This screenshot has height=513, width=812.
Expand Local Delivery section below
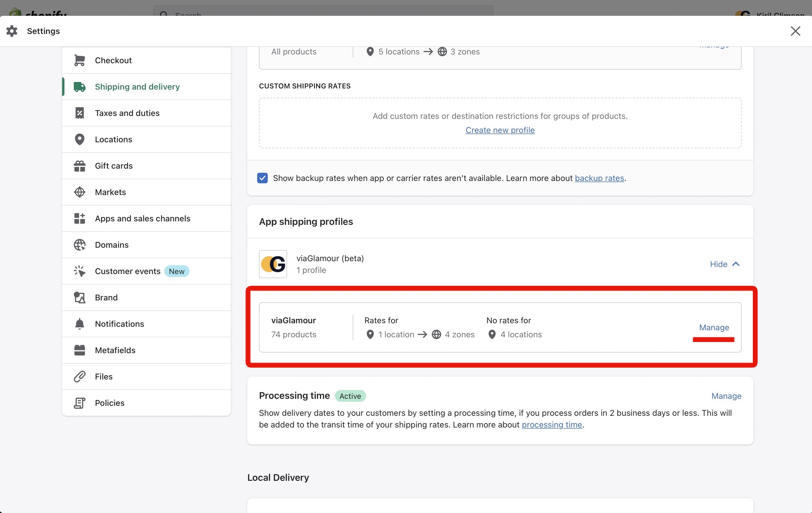tap(278, 477)
